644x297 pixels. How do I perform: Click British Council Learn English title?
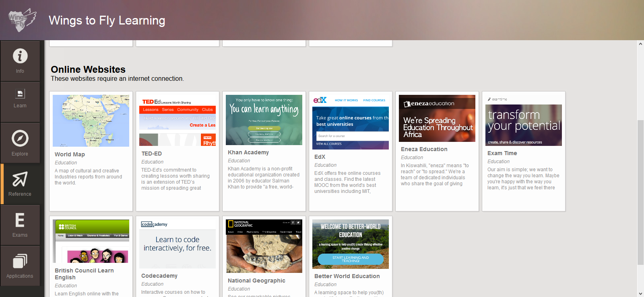pos(84,274)
